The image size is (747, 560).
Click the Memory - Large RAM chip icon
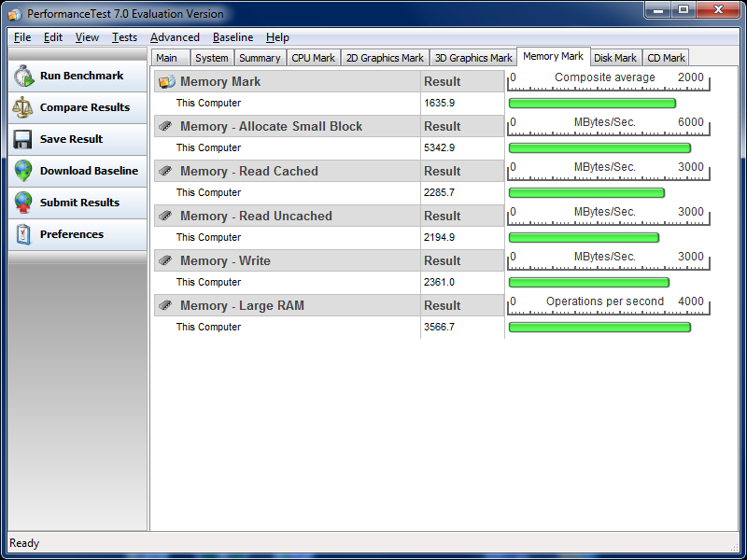point(165,306)
